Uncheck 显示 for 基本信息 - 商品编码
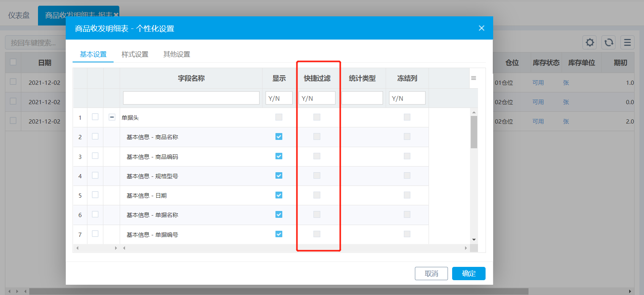 coord(279,156)
